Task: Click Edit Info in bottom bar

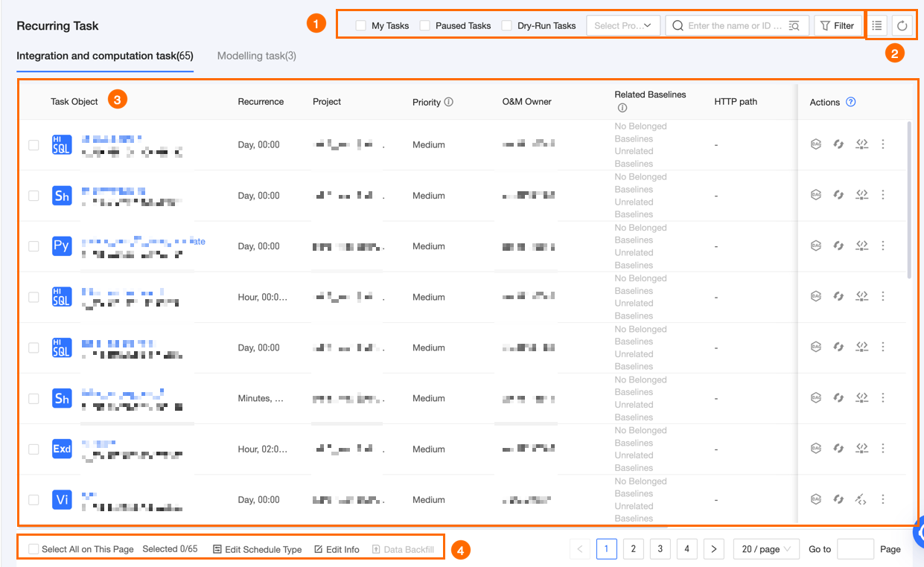Action: pyautogui.click(x=337, y=549)
